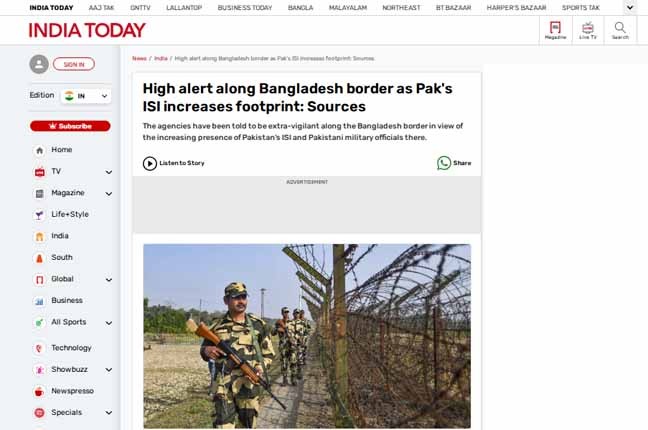The height and width of the screenshot is (430, 648).
Task: Play the Listen to Story audio
Action: pos(150,163)
